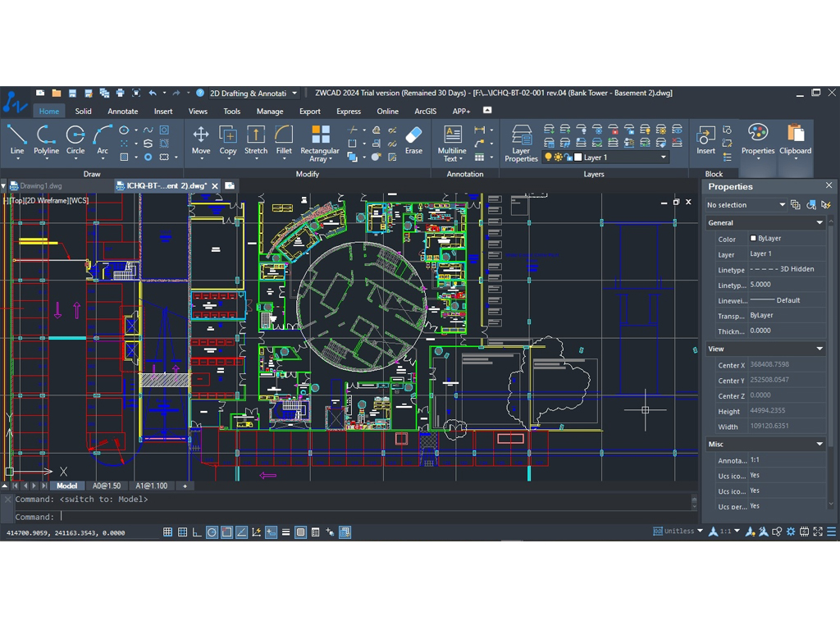Pick the Erase tool
The image size is (840, 630).
(413, 139)
